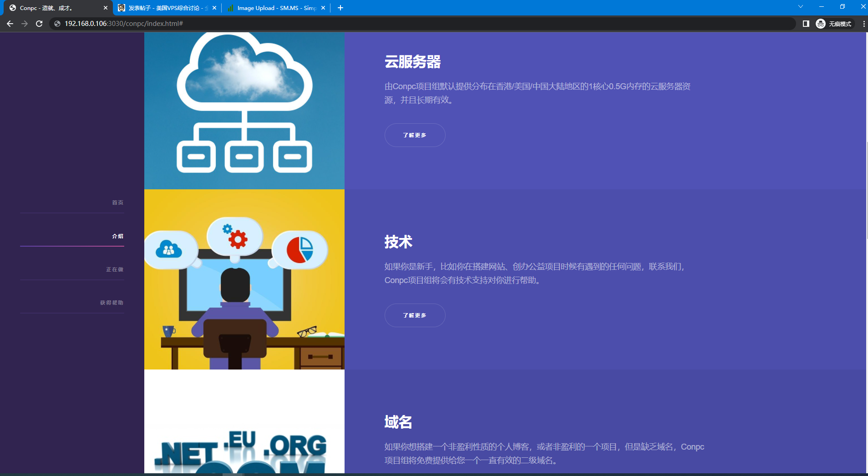This screenshot has height=476, width=868.
Task: Click the 技术 description paragraph
Action: [535, 273]
